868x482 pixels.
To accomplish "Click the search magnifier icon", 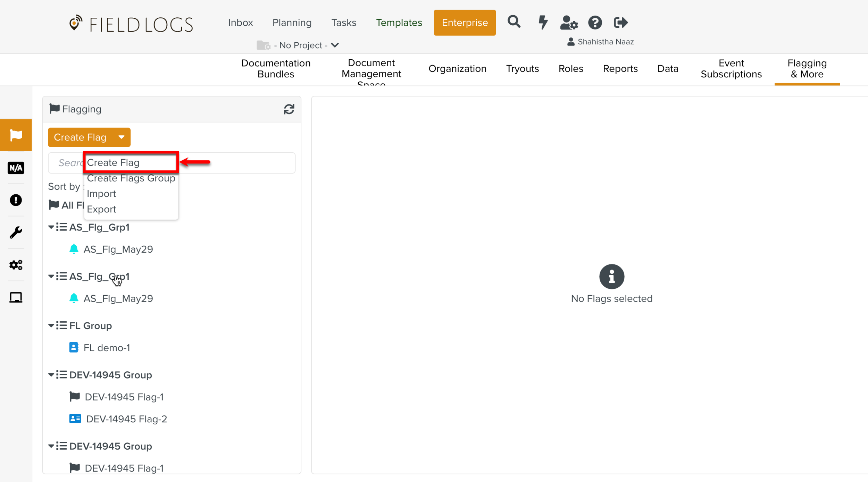I will click(514, 22).
